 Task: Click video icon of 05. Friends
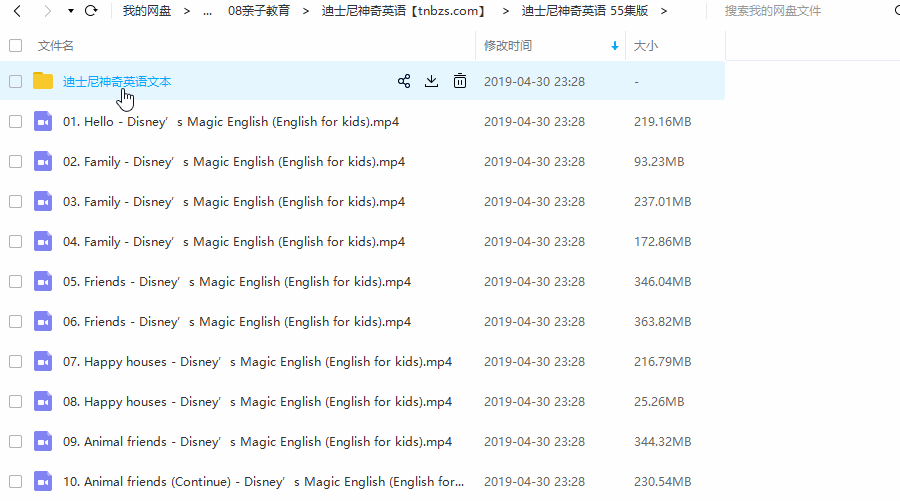click(x=43, y=282)
